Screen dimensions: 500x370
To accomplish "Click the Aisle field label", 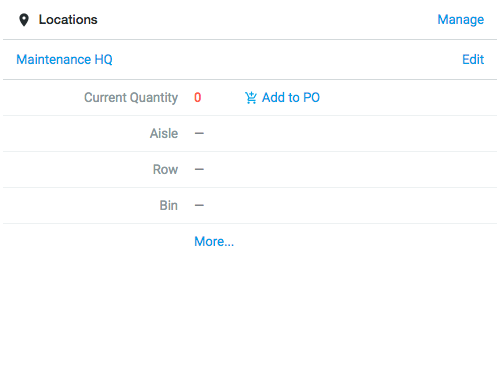I will (164, 134).
